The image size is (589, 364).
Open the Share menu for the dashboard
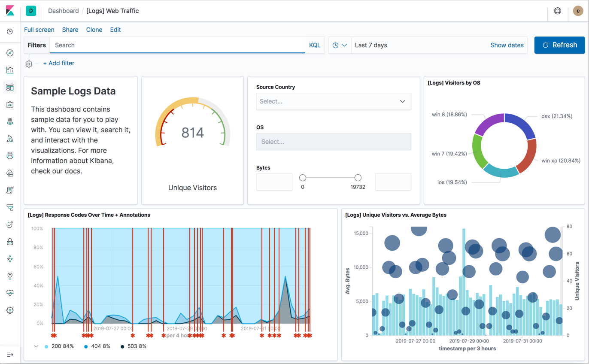pyautogui.click(x=70, y=30)
